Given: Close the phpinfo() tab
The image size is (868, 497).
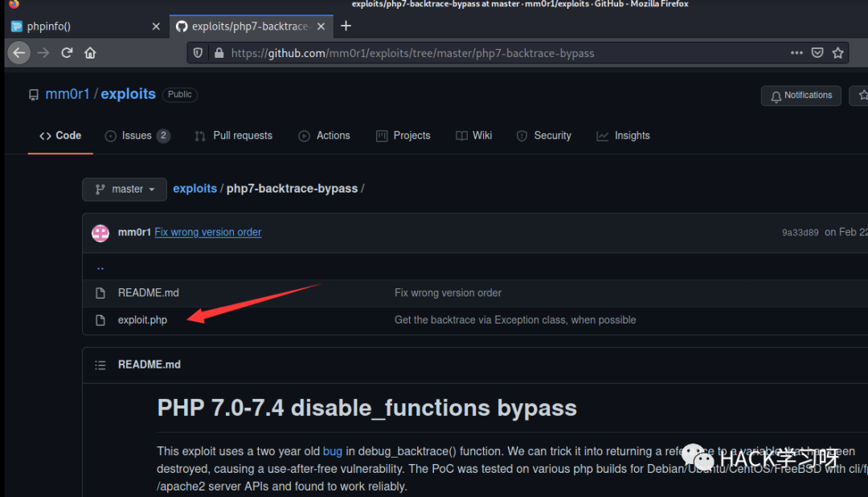Looking at the screenshot, I should pos(156,26).
